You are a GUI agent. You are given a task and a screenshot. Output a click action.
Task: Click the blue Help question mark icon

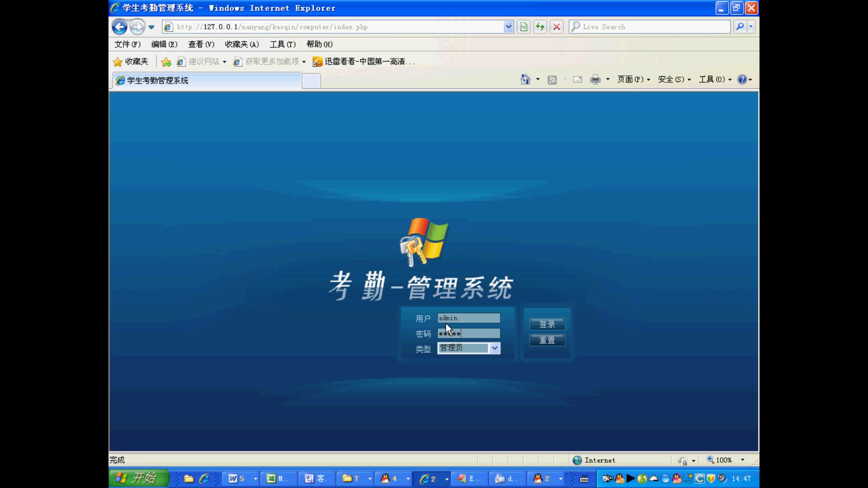742,80
